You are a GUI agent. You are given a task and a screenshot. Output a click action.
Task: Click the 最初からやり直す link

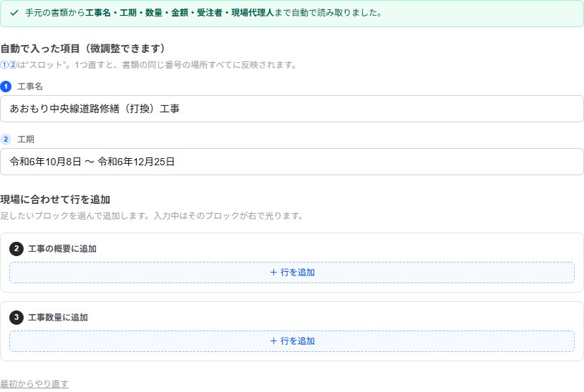click(x=34, y=383)
